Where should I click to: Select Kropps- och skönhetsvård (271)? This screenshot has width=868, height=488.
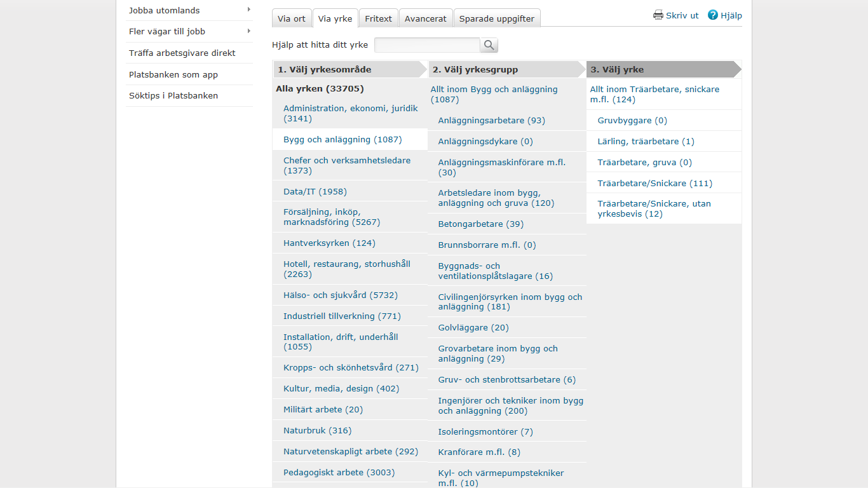pyautogui.click(x=351, y=367)
